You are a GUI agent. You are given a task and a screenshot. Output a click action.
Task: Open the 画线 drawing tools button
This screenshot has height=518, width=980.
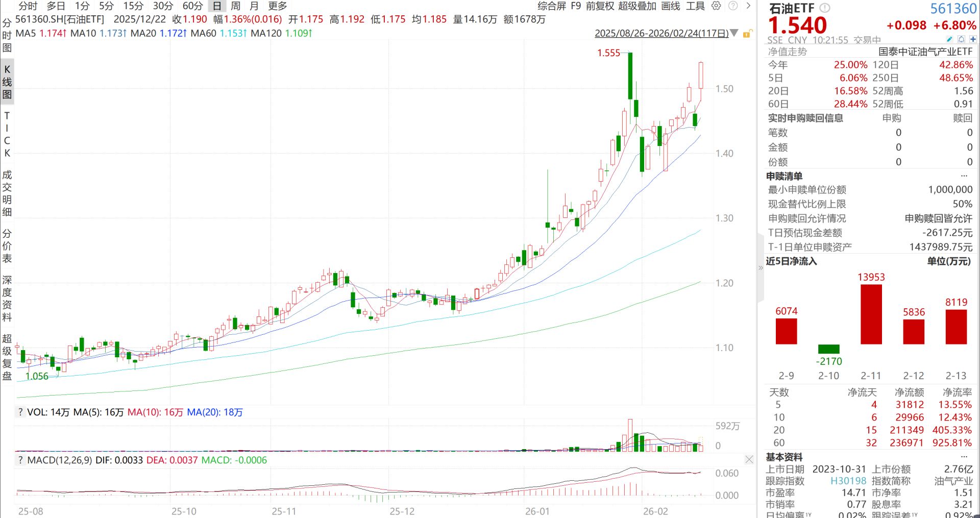pyautogui.click(x=670, y=6)
